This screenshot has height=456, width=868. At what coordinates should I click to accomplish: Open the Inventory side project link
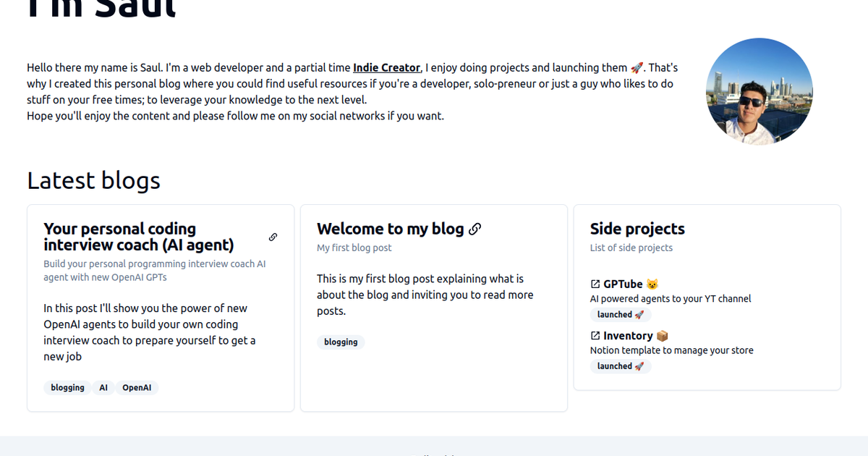pyautogui.click(x=628, y=336)
